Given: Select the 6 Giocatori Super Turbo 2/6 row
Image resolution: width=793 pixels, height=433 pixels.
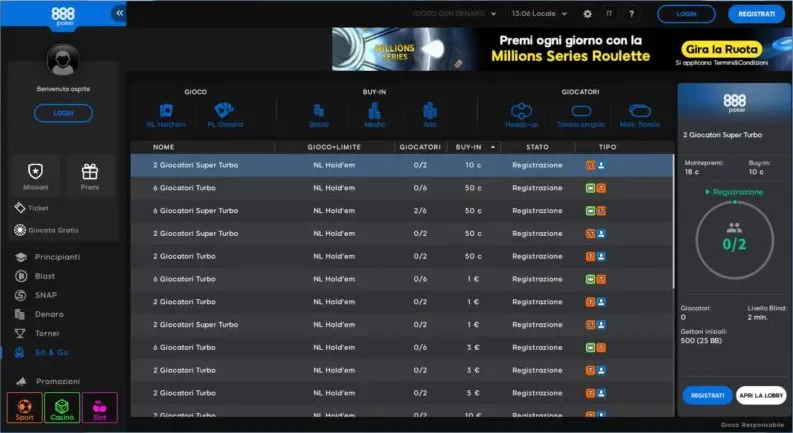Looking at the screenshot, I should click(x=402, y=211).
